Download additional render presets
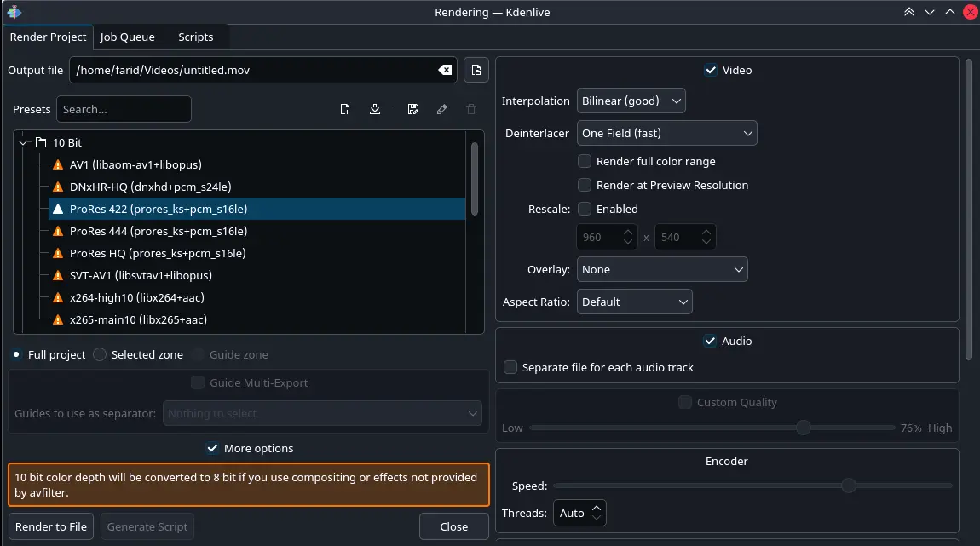This screenshot has width=980, height=546. (x=375, y=109)
